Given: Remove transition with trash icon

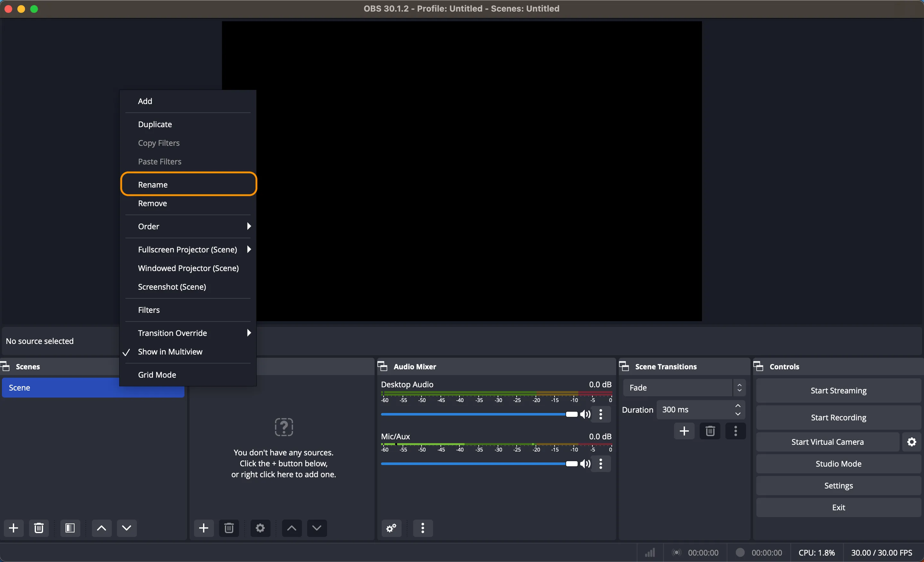Looking at the screenshot, I should (710, 431).
